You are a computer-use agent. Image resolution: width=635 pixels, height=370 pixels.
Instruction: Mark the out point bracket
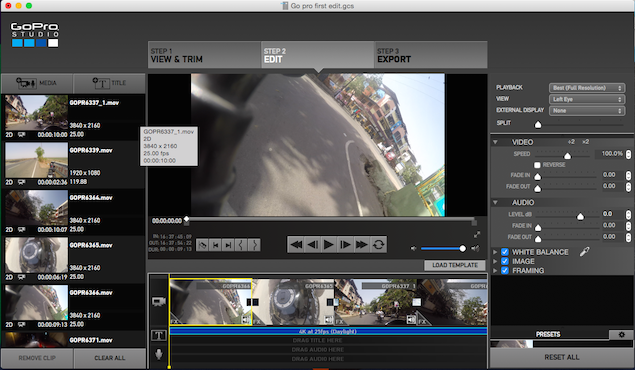[254, 245]
